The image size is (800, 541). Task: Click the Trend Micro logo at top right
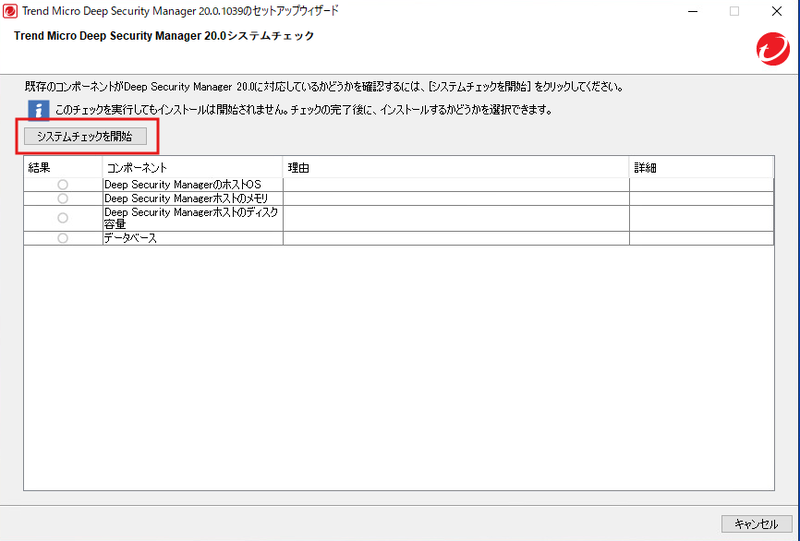(x=772, y=49)
